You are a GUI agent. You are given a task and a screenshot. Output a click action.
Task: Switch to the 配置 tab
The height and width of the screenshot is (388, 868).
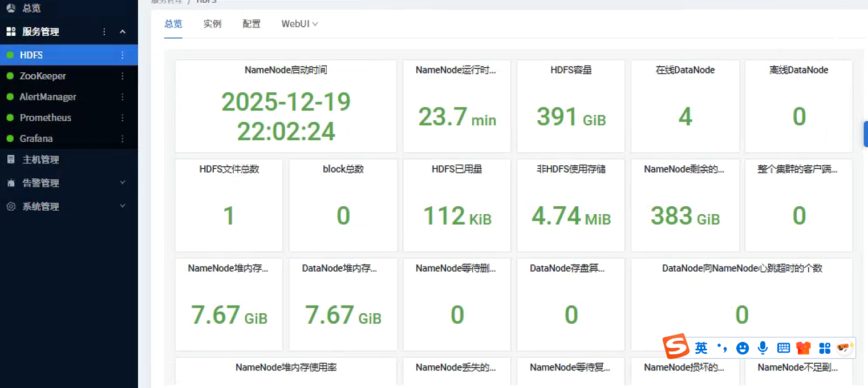(252, 24)
